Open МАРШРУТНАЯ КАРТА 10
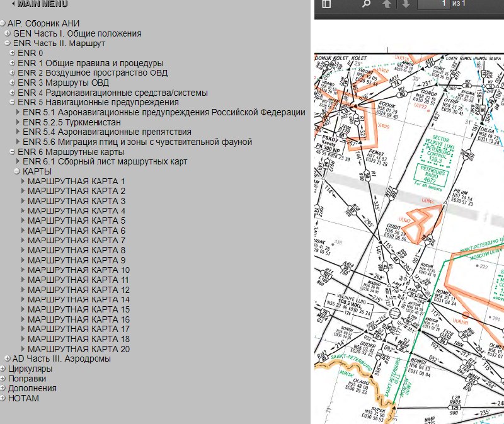 click(x=78, y=270)
